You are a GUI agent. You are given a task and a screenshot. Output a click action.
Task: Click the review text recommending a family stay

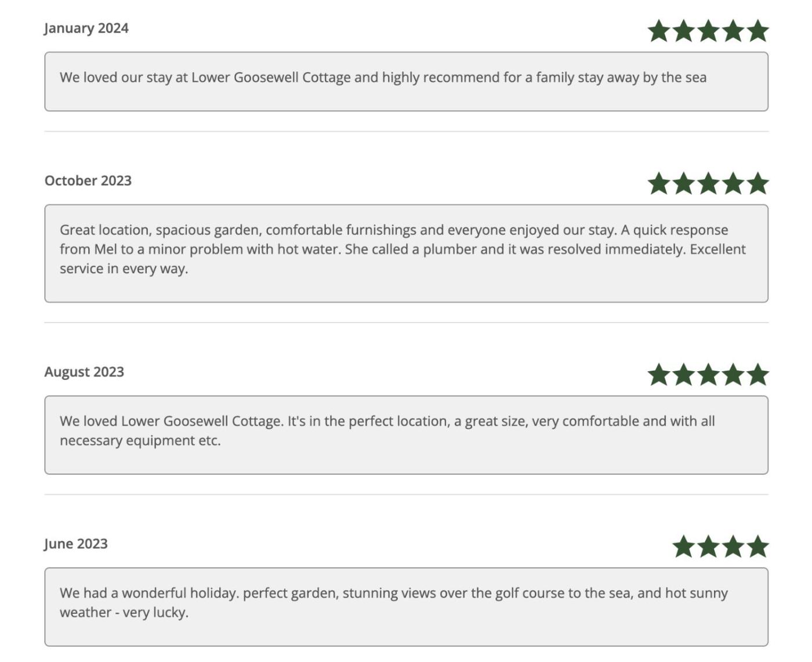point(383,78)
